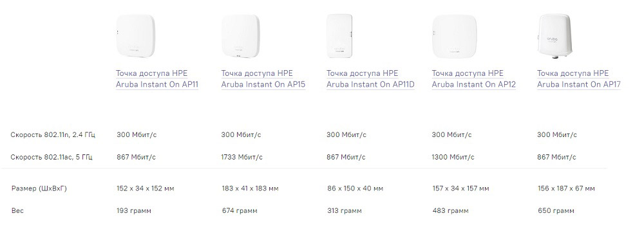Click the 1733 Мбит/с speed value
This screenshot has height=238, width=644.
[242, 157]
